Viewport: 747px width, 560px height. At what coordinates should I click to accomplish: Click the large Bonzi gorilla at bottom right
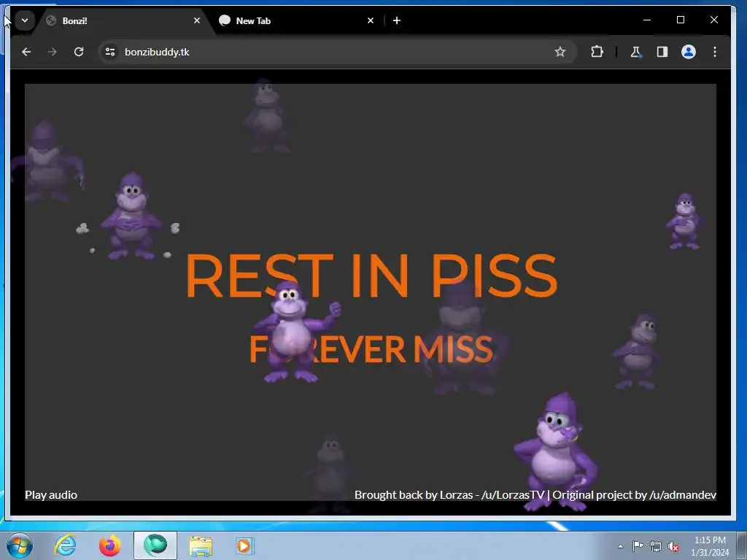click(x=557, y=451)
